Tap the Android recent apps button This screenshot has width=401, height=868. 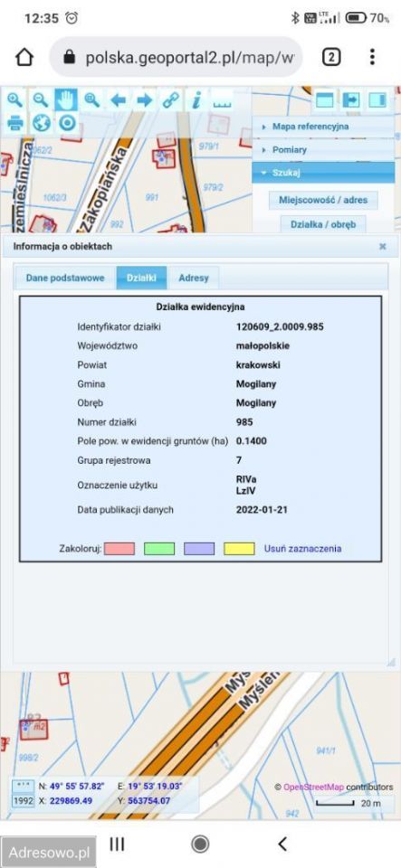tap(116, 844)
